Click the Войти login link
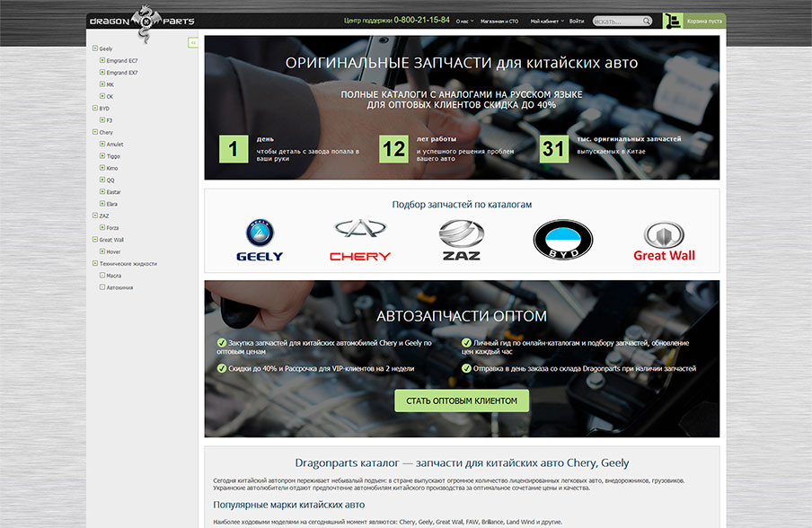Screen dimensions: 812x528 click(577, 22)
